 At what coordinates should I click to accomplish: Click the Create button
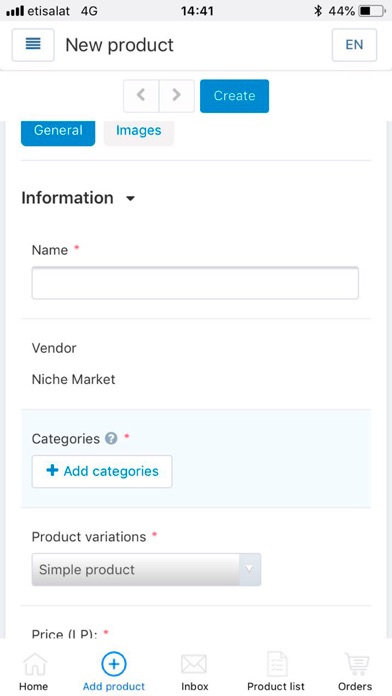click(x=234, y=96)
